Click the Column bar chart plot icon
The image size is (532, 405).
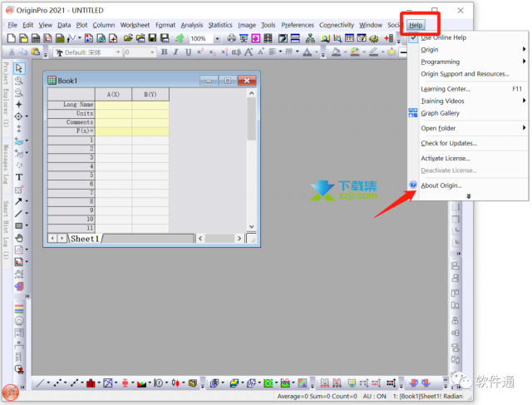point(91,383)
